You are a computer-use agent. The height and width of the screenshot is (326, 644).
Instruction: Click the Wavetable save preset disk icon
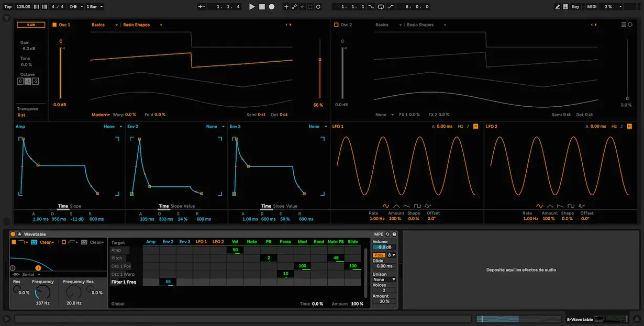pyautogui.click(x=394, y=234)
